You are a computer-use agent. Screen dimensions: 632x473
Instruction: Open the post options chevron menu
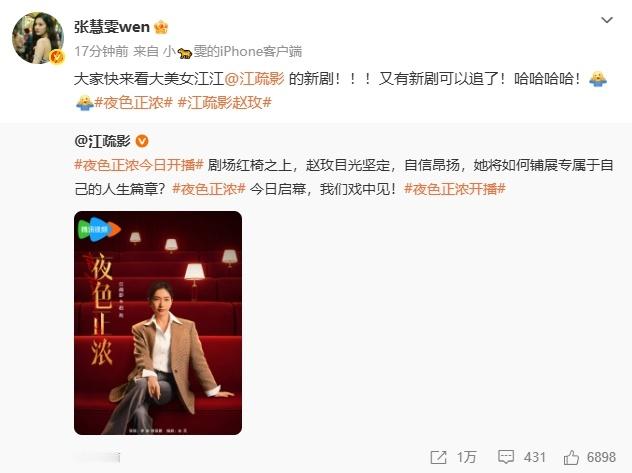point(607,20)
